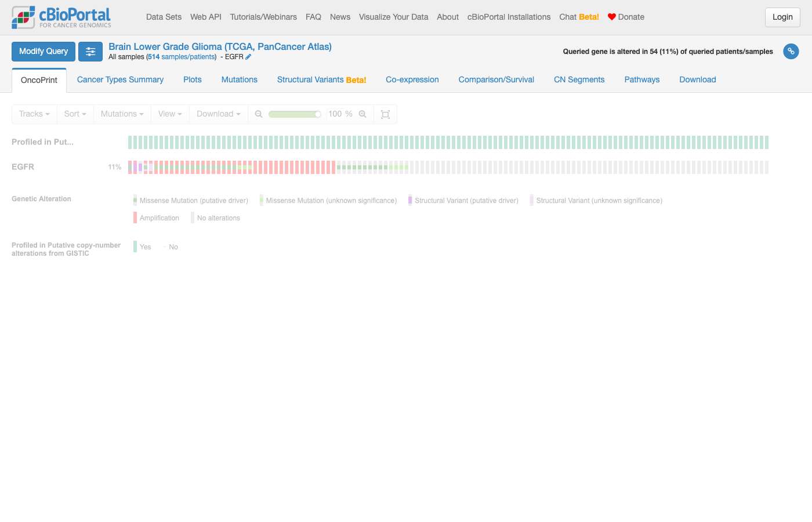Click Visualize Your Data link
This screenshot has width=812, height=522.
point(393,17)
